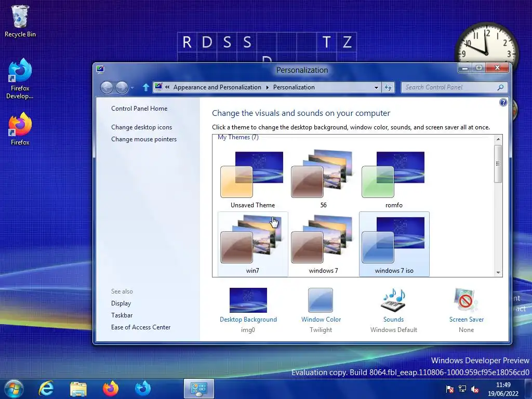Viewport: 532px width, 399px height.
Task: Click the taskbar clock showing 11:49
Action: (x=503, y=389)
